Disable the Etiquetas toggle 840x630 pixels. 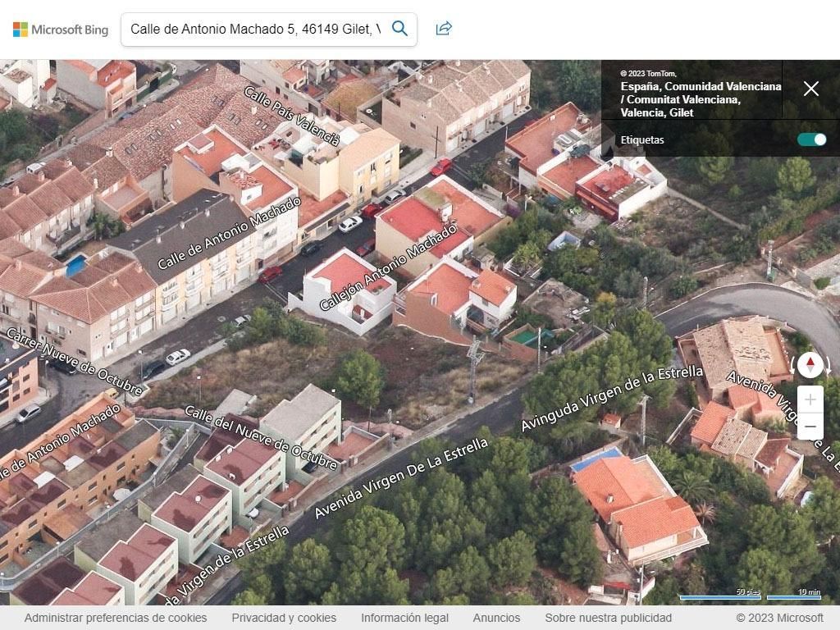(x=811, y=139)
